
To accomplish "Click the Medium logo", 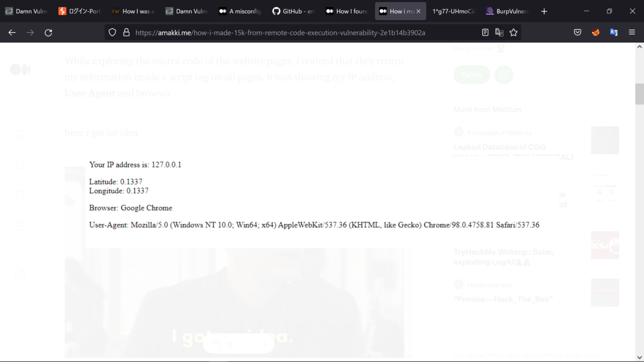I will coord(20,70).
